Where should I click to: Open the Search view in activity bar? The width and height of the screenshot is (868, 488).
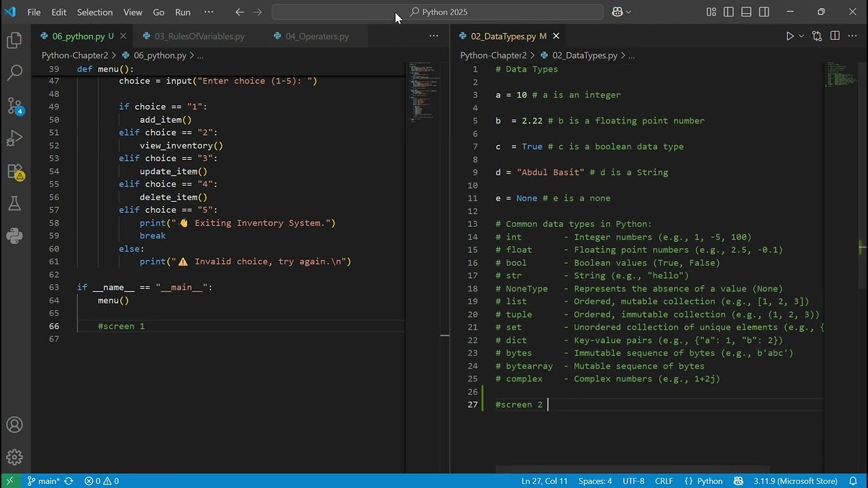point(14,72)
